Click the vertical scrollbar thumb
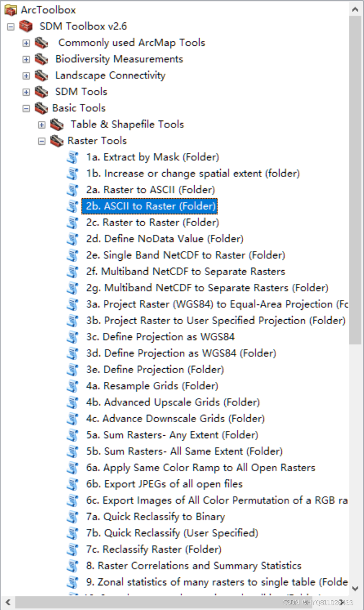The height and width of the screenshot is (610, 364). (355, 180)
